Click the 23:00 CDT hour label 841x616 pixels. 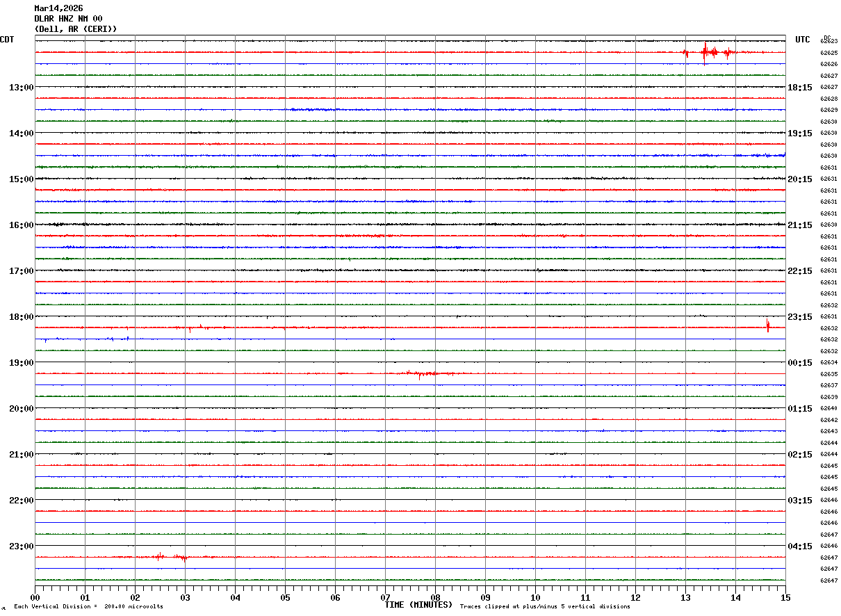(22, 546)
